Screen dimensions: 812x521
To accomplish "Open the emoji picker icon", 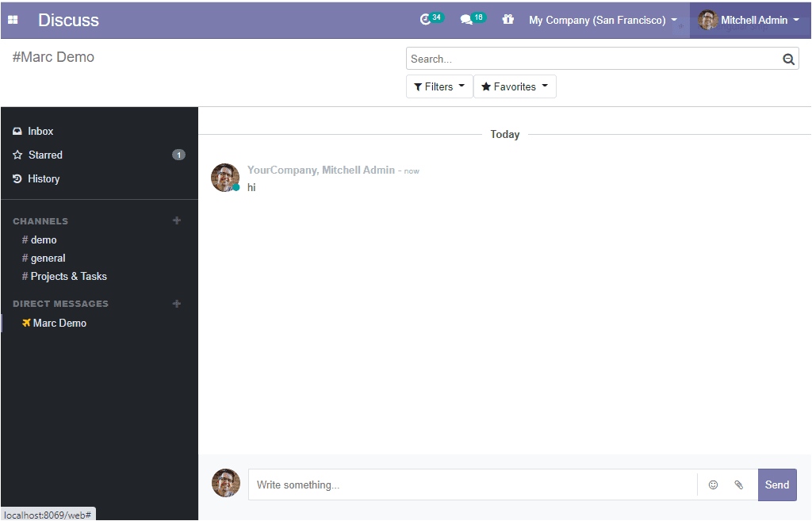I will pyautogui.click(x=713, y=485).
